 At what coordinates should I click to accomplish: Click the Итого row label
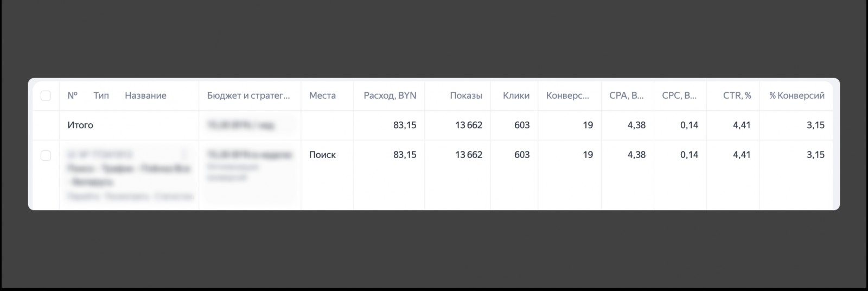pyautogui.click(x=80, y=125)
